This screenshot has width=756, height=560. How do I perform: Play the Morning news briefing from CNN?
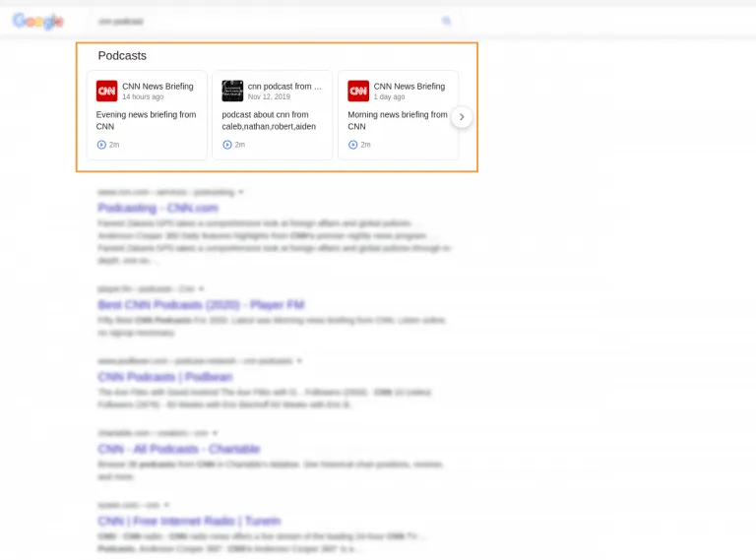pyautogui.click(x=353, y=145)
